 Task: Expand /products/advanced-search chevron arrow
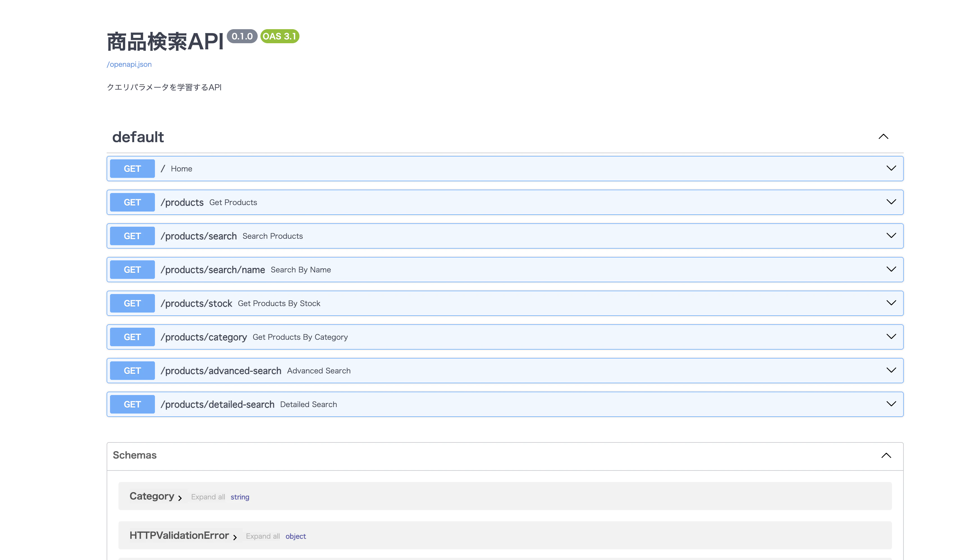891,370
